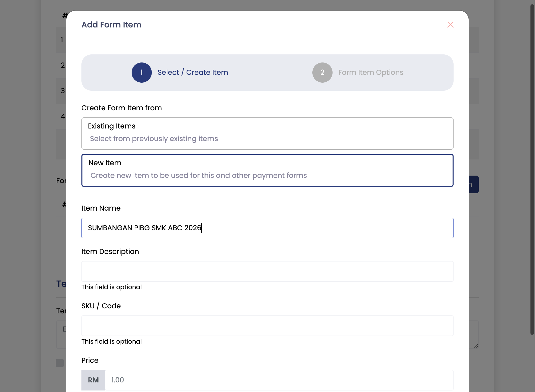Click the Price amount field
The height and width of the screenshot is (392, 535).
[x=279, y=380]
